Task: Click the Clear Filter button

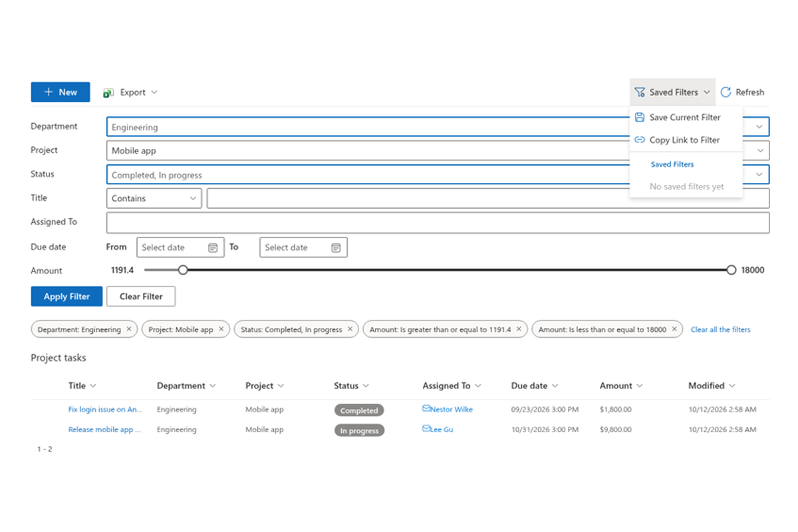Action: (x=141, y=297)
